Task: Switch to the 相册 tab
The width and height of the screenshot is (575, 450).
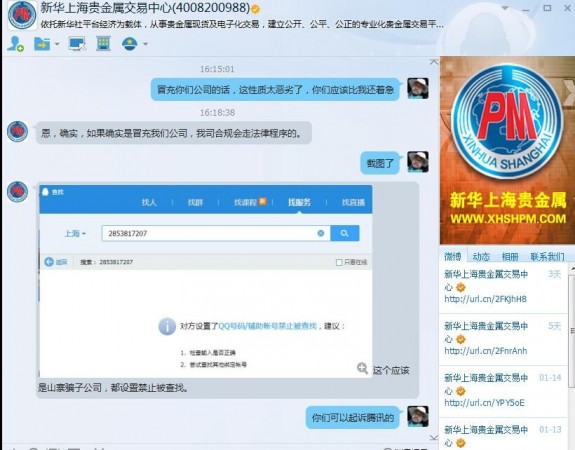Action: pos(510,256)
